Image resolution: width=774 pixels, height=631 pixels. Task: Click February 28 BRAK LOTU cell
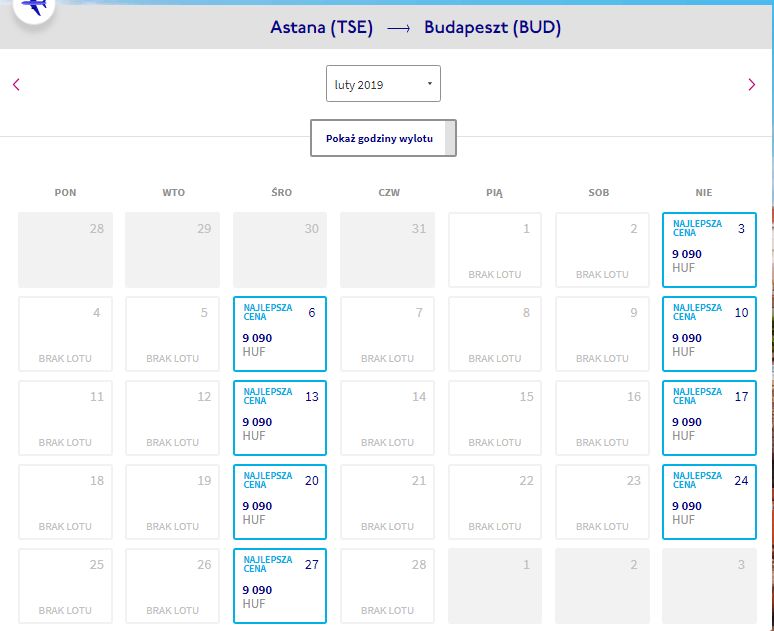pos(387,586)
